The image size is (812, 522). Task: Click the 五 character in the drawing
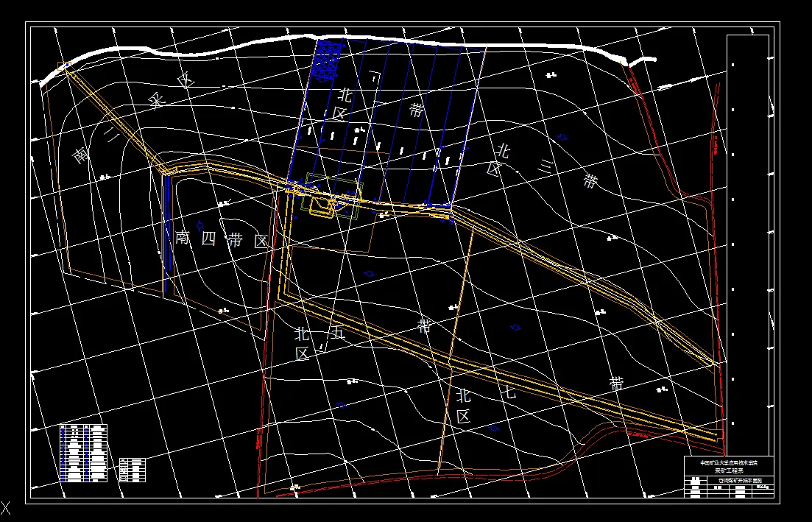338,334
